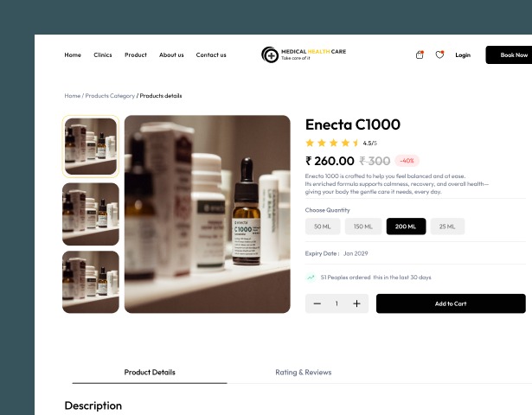Viewport: 532px width, 415px height.
Task: Select the 150 ML quantity option
Action: click(x=363, y=227)
